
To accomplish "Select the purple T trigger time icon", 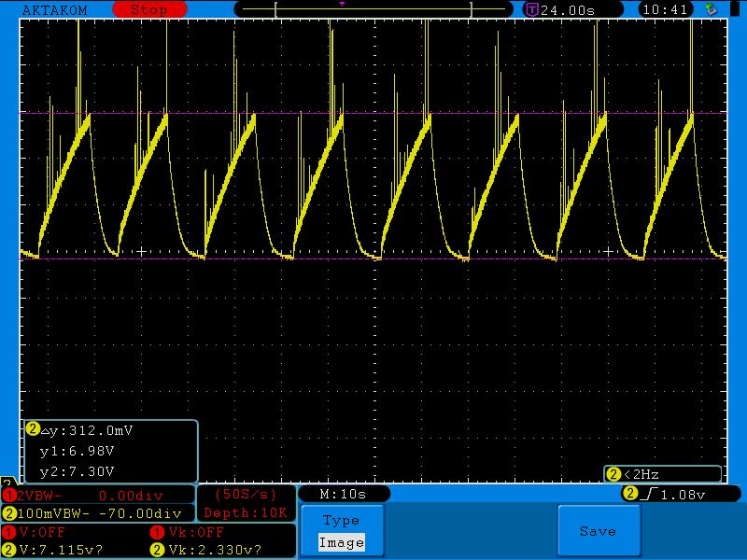I will [531, 9].
